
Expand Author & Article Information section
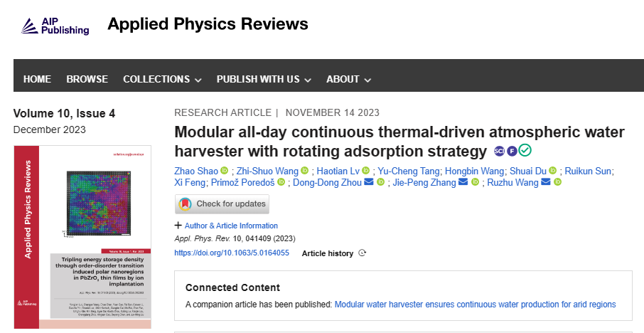coord(226,226)
